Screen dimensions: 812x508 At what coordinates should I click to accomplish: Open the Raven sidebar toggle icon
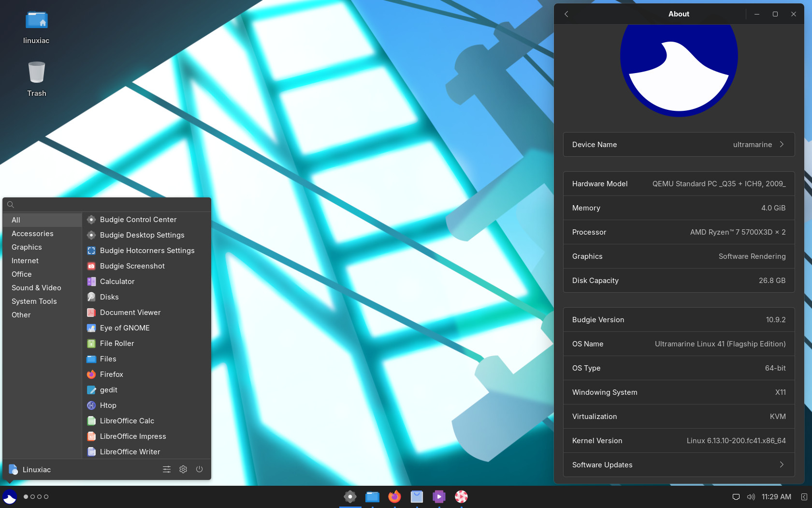click(x=804, y=497)
